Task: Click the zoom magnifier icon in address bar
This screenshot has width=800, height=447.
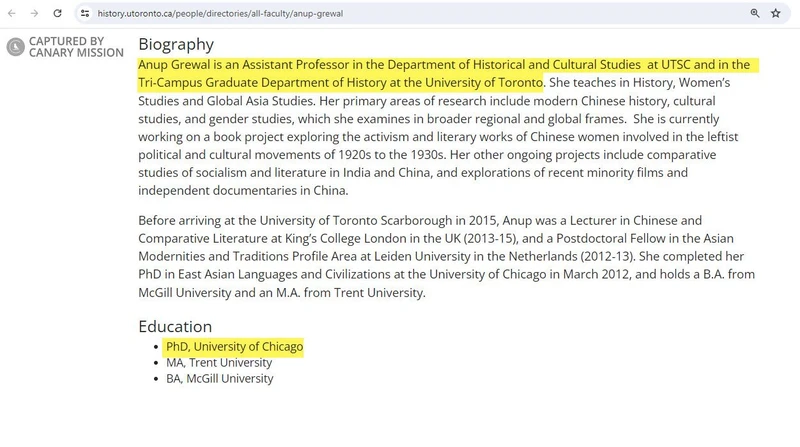Action: point(755,13)
